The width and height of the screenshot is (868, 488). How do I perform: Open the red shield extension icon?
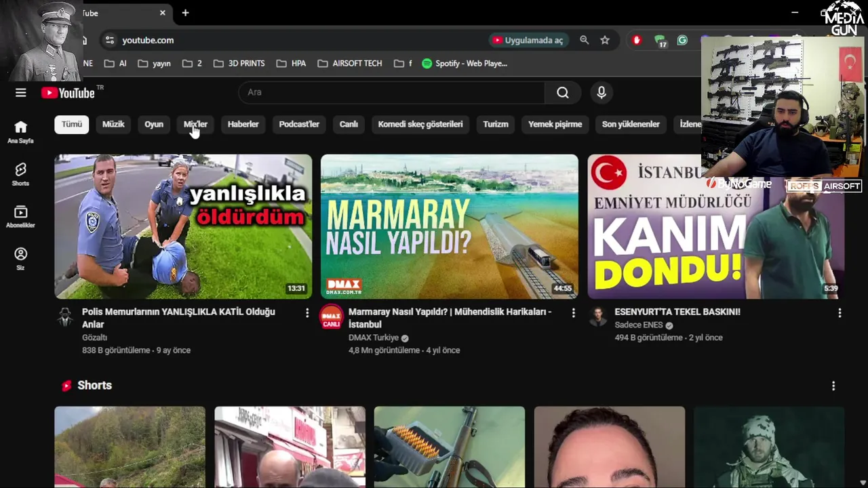pyautogui.click(x=636, y=40)
